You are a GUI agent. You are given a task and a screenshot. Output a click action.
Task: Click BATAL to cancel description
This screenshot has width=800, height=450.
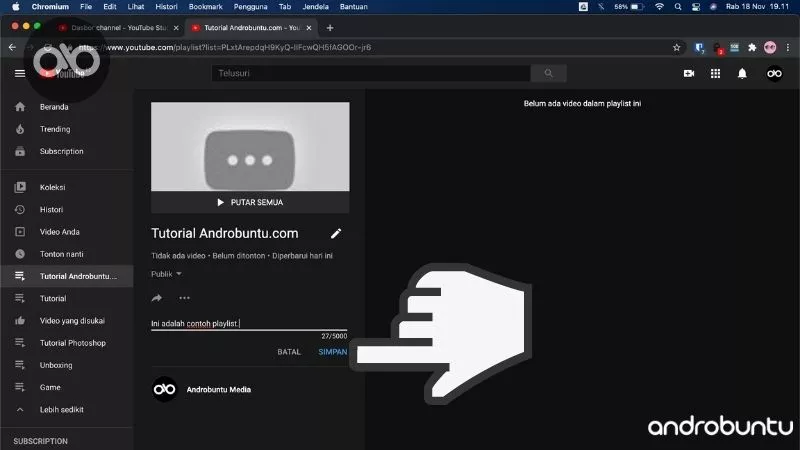pyautogui.click(x=289, y=352)
